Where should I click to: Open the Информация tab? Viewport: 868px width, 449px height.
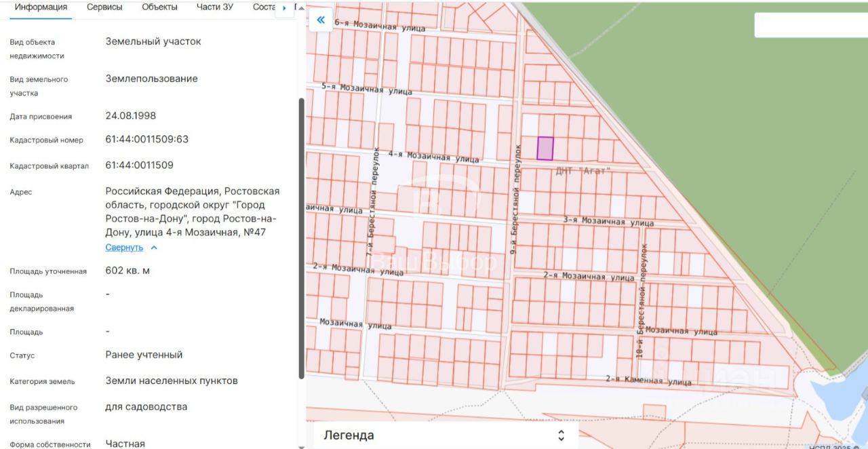(41, 7)
